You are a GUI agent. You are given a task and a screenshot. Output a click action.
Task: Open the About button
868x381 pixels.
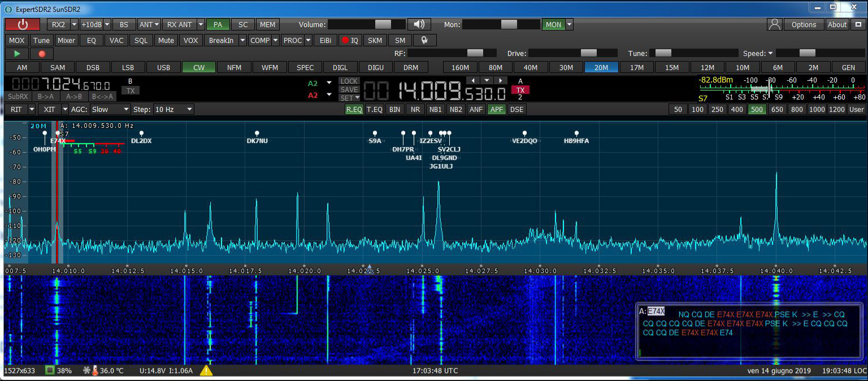pos(837,24)
